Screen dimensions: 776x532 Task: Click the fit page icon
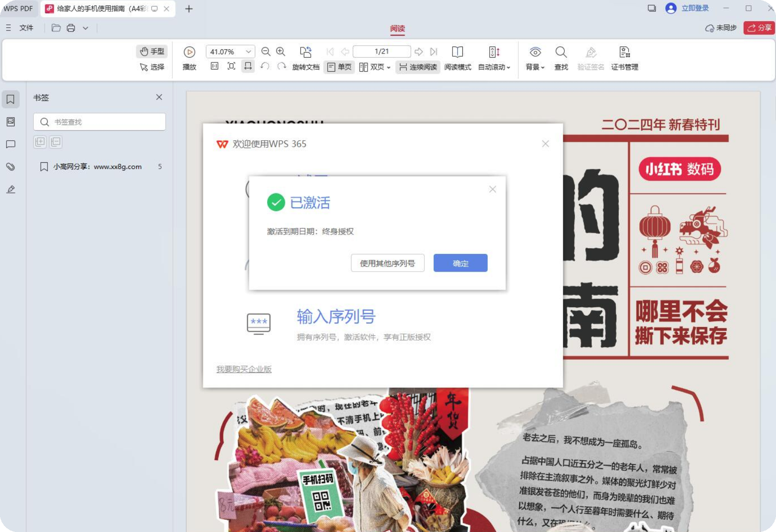[231, 66]
